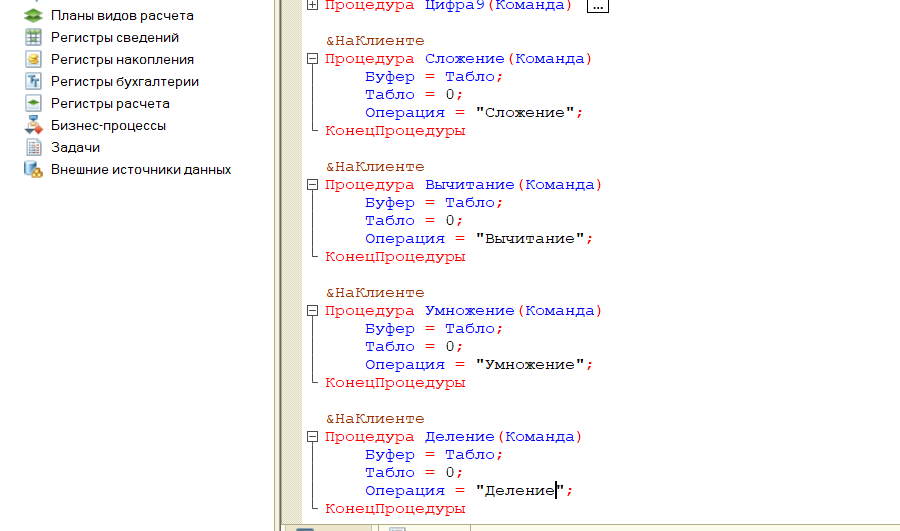Select Регистры сведений in the tree
The image size is (900, 531).
pyautogui.click(x=115, y=37)
